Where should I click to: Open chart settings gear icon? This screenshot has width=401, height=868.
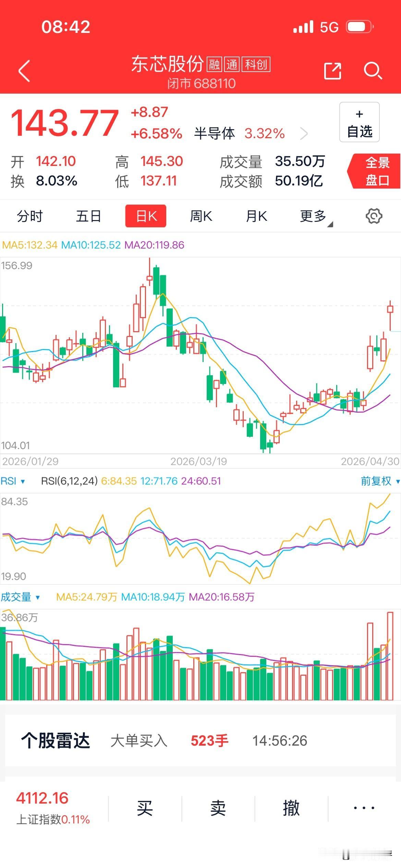click(374, 216)
